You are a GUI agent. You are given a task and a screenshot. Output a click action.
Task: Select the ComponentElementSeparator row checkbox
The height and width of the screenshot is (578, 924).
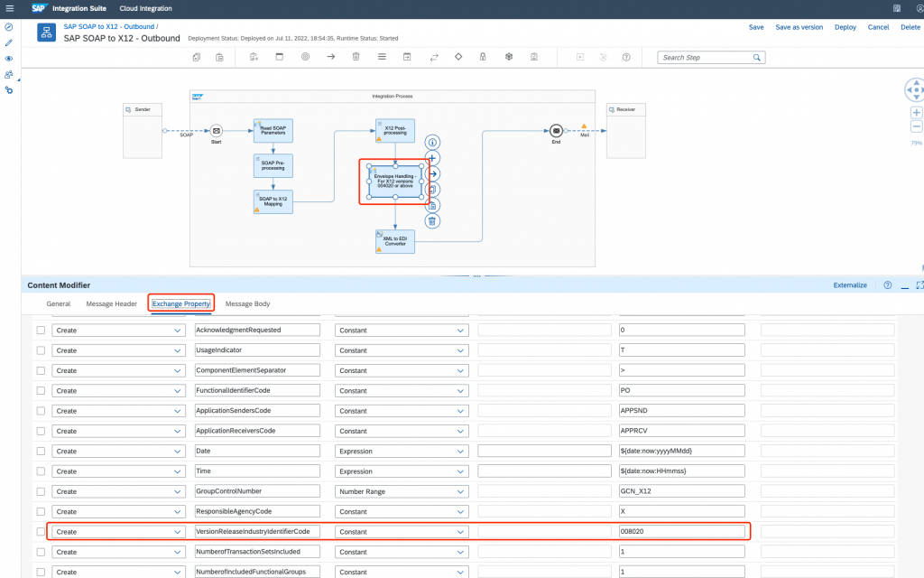tap(41, 370)
